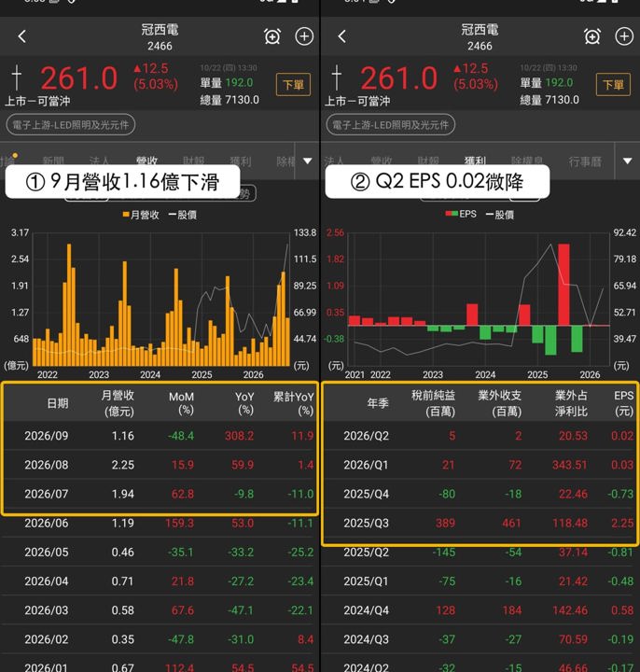Set price alert in left screen
The height and width of the screenshot is (672, 640).
click(272, 36)
